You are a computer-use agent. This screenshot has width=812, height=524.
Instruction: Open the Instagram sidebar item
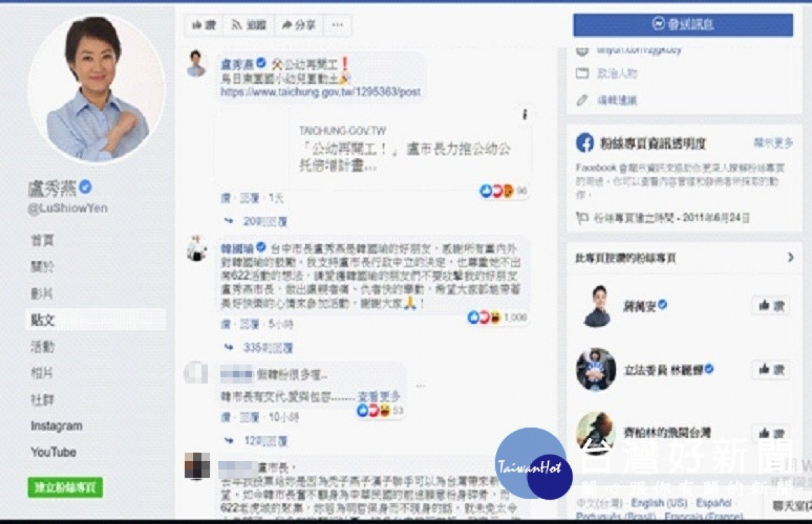click(x=56, y=426)
